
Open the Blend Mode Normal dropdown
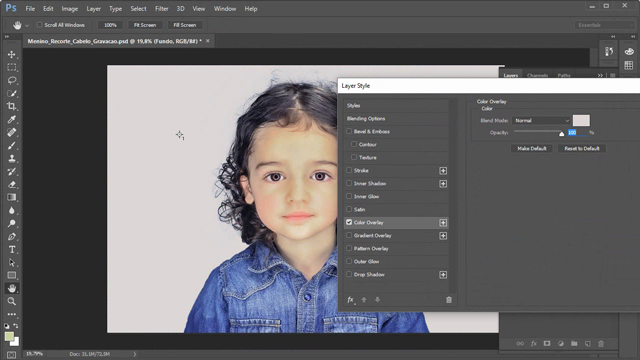(x=541, y=120)
